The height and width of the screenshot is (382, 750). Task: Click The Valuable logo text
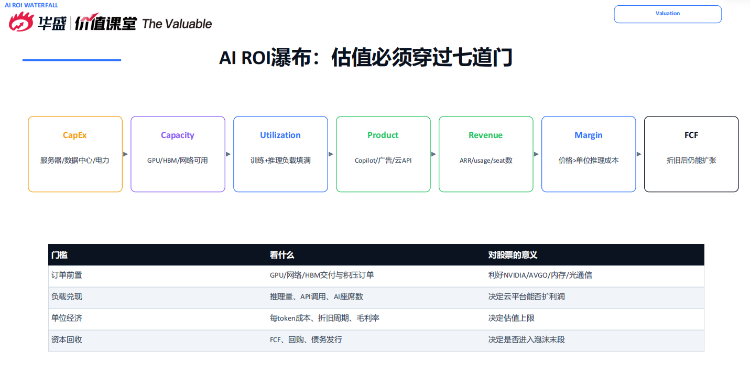click(x=177, y=23)
